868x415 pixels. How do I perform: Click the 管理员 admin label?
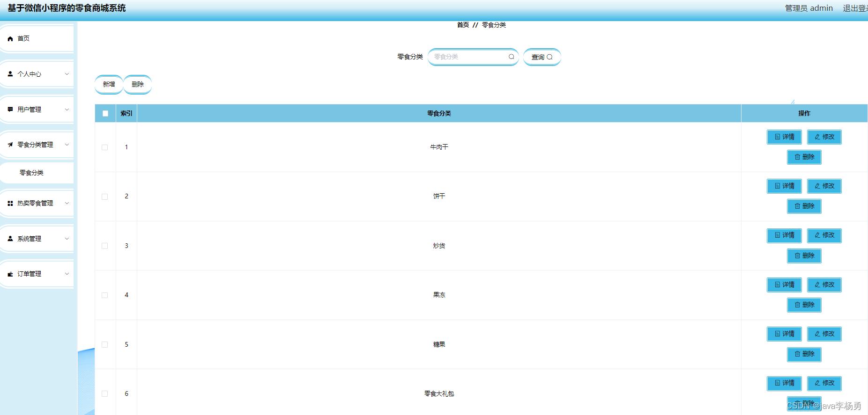pos(809,8)
